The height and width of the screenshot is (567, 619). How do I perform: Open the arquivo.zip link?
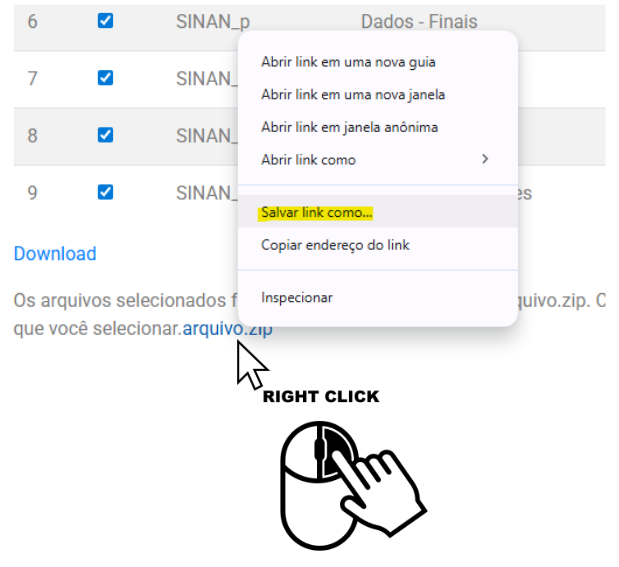(x=227, y=329)
